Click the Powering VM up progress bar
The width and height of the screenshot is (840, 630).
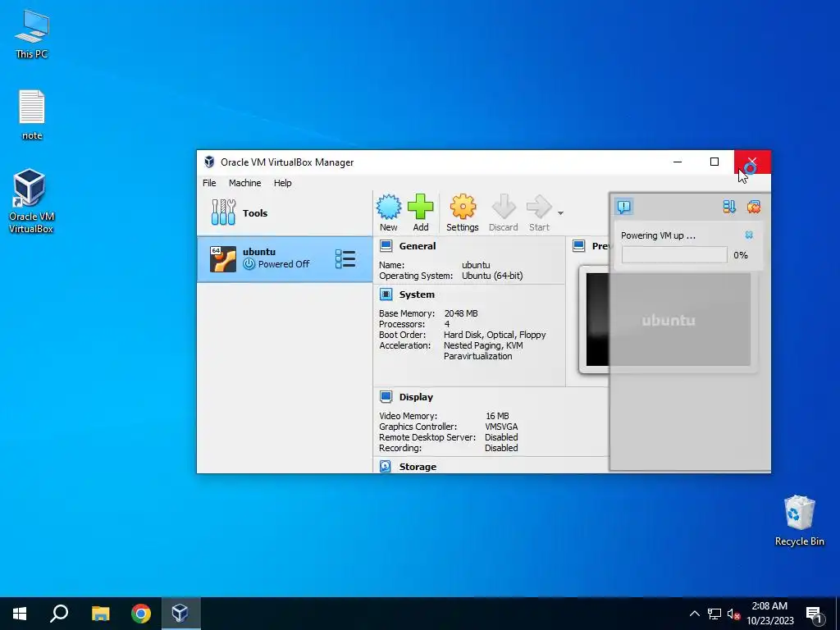674,255
